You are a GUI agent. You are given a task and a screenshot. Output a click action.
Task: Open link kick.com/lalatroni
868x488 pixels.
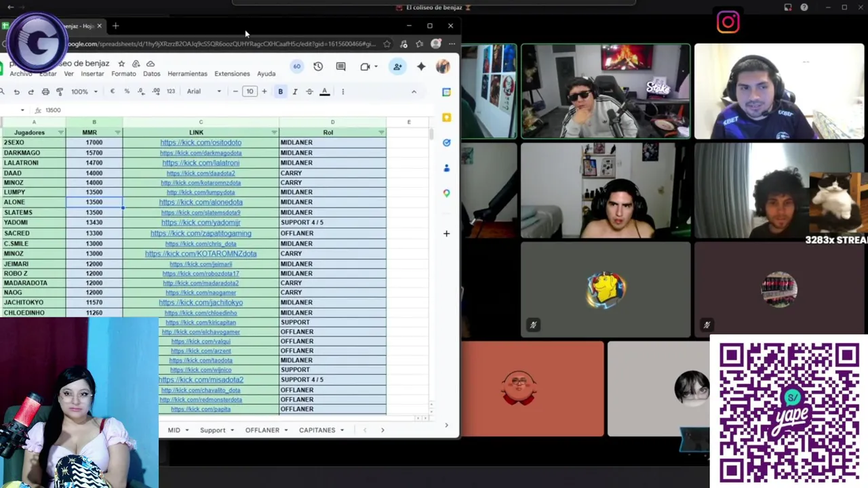(x=201, y=163)
